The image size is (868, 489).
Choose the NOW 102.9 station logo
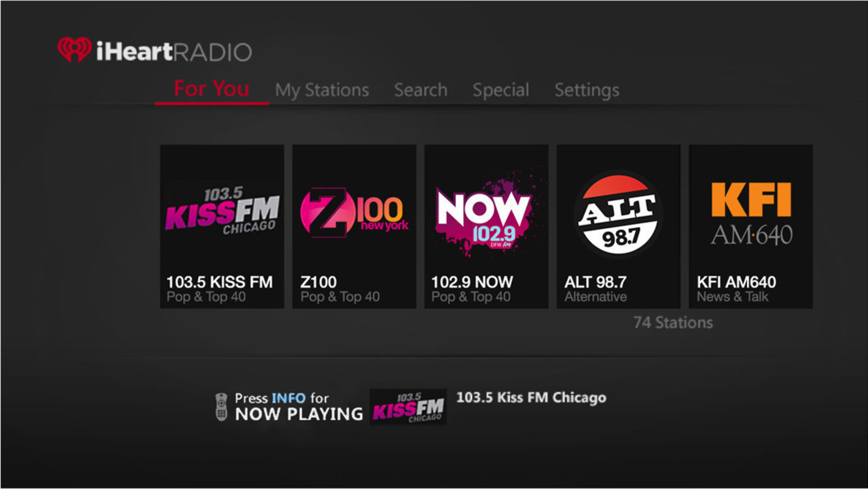click(485, 214)
